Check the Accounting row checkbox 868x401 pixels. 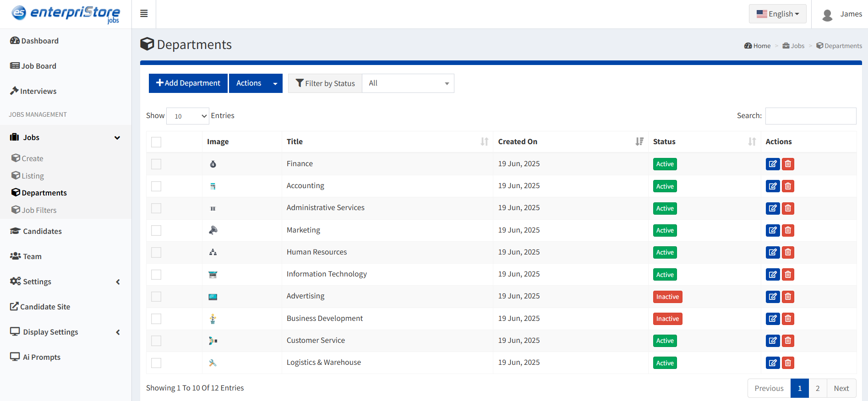pos(156,186)
